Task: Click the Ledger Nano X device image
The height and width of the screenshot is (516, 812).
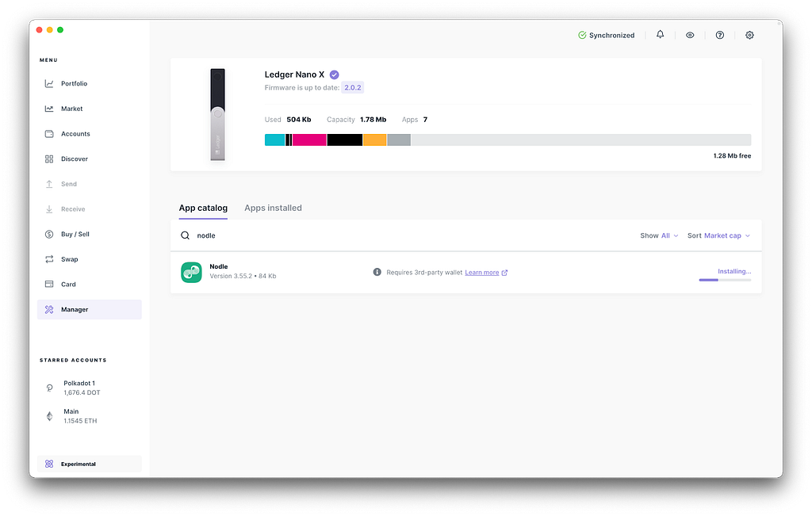Action: tap(217, 114)
